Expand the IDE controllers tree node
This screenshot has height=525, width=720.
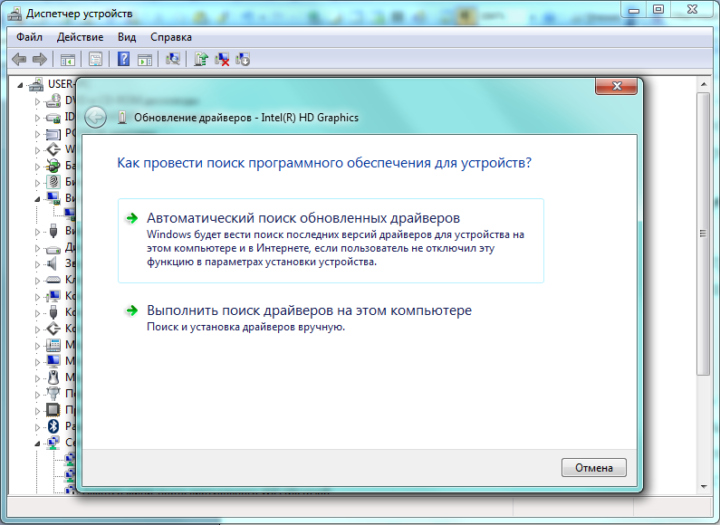(37, 118)
